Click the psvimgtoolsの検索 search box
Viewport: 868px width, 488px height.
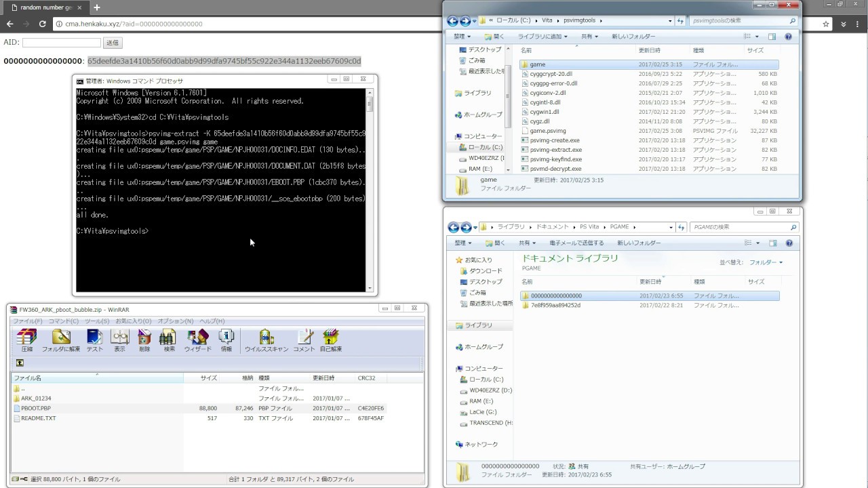click(743, 21)
